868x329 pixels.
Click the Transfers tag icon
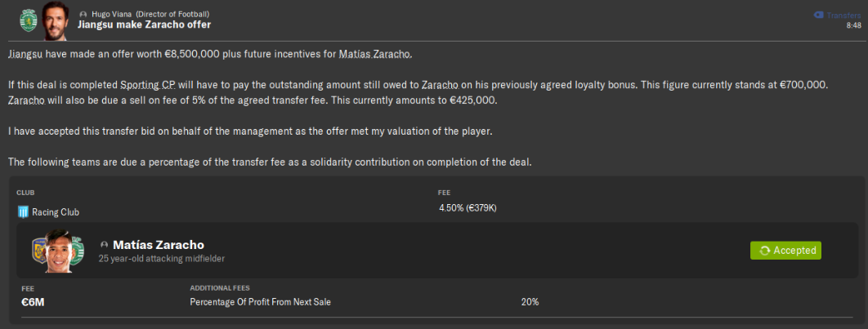pyautogui.click(x=818, y=15)
